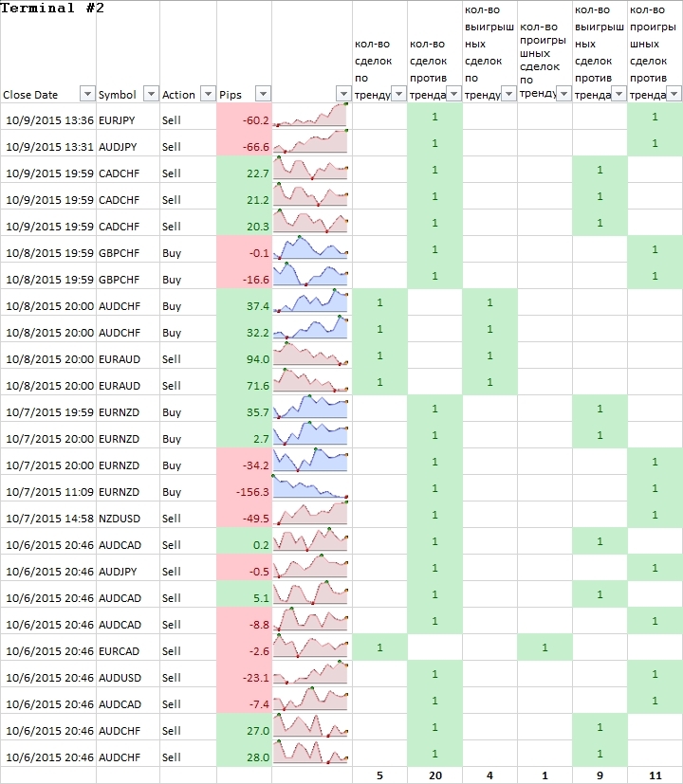This screenshot has width=683, height=784.
Task: Click the -66.6 pips cell
Action: (244, 143)
